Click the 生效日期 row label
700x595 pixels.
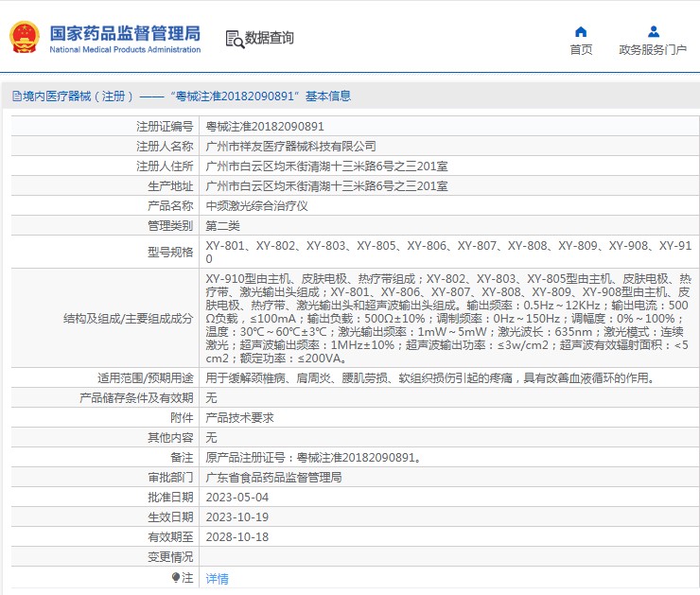click(170, 516)
